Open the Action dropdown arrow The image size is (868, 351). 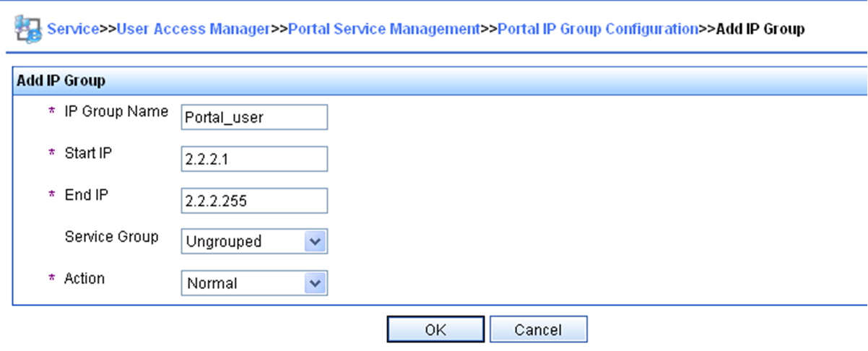[314, 283]
